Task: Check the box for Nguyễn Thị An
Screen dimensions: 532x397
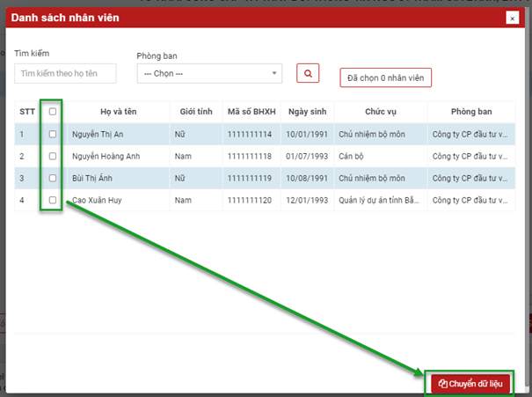Action: [x=53, y=134]
